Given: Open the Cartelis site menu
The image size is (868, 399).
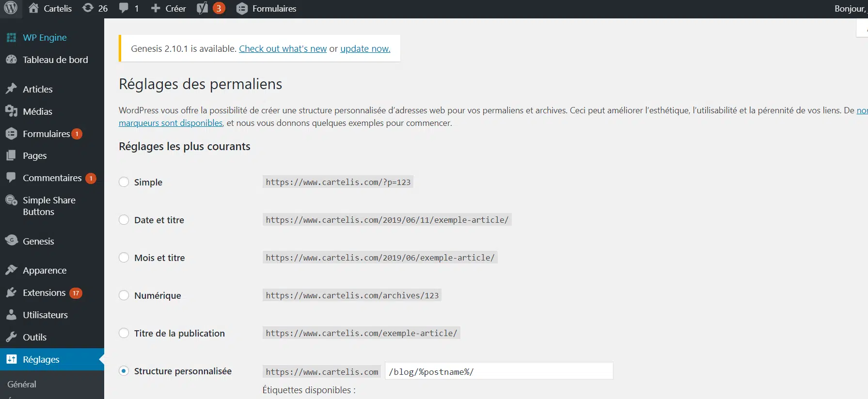Looking at the screenshot, I should [x=50, y=8].
